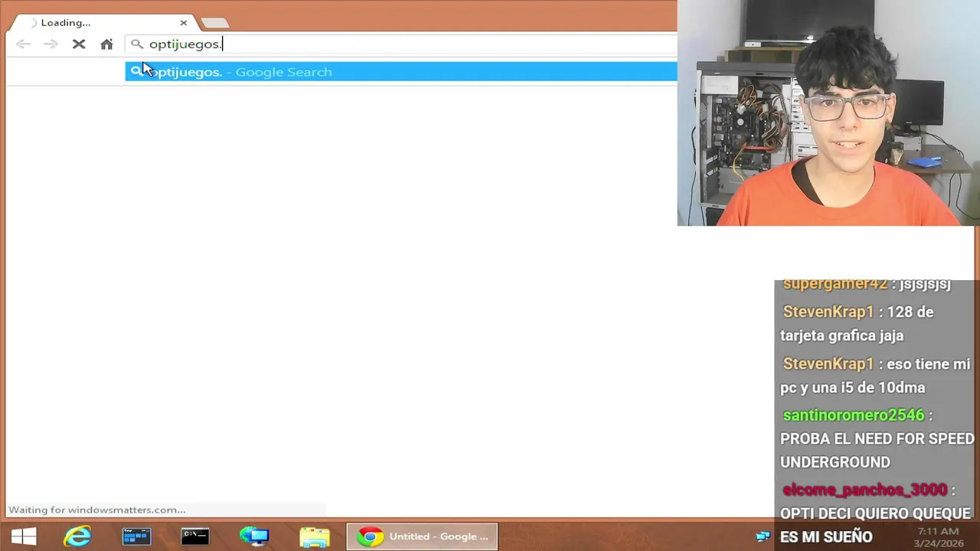
Task: Click the browser Back arrow
Action: (23, 44)
